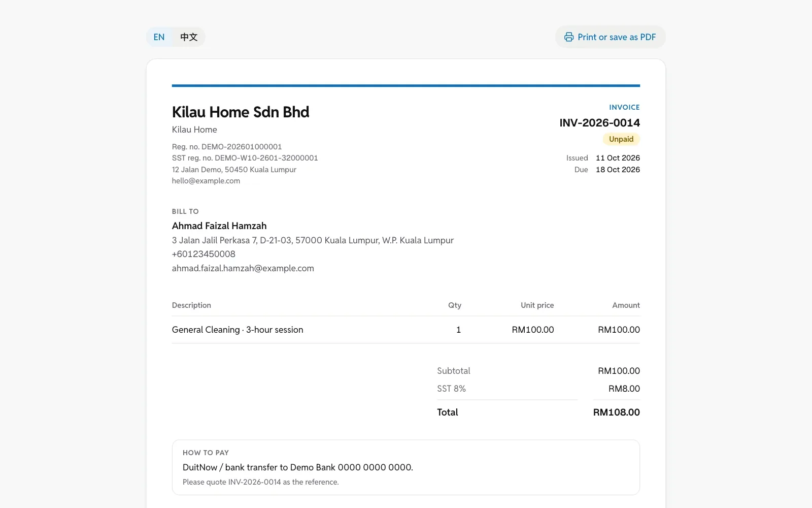This screenshot has width=812, height=508.
Task: Click the SST 8% tax row
Action: pos(538,389)
